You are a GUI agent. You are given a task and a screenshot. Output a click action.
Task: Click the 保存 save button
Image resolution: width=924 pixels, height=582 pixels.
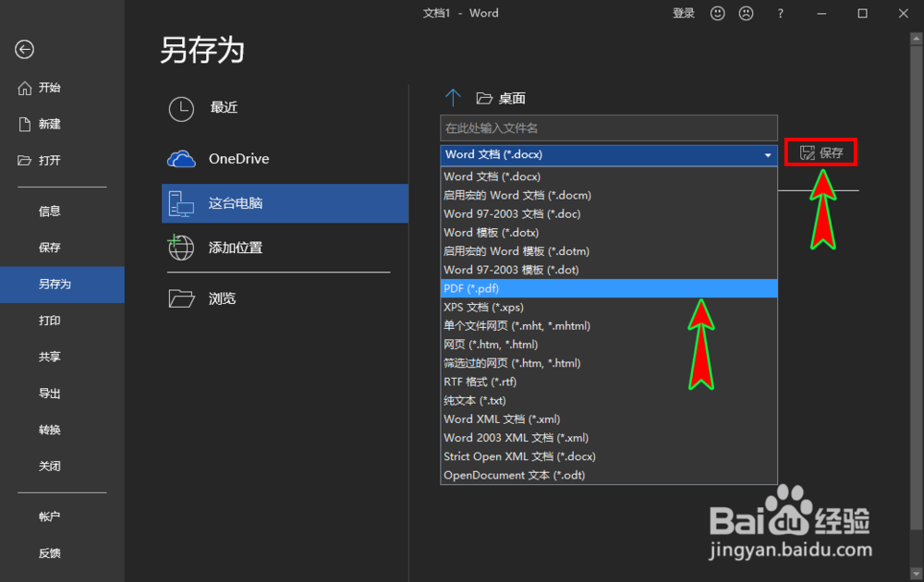tap(821, 153)
